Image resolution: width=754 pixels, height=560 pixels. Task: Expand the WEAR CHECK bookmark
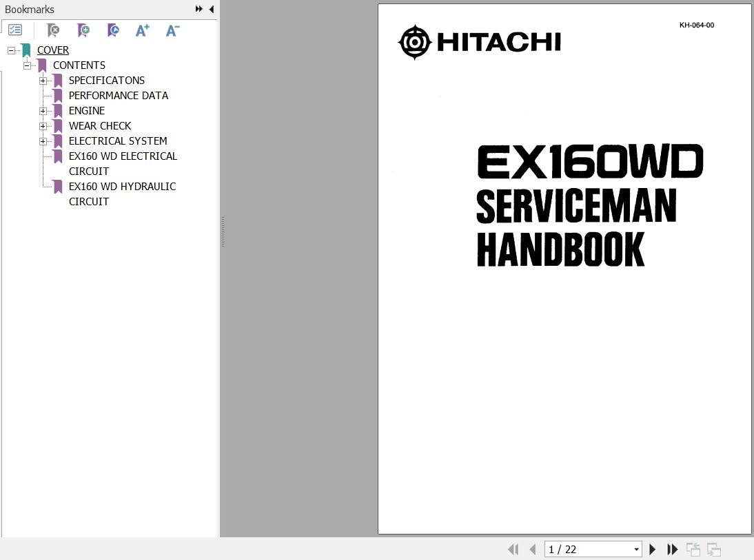point(43,126)
